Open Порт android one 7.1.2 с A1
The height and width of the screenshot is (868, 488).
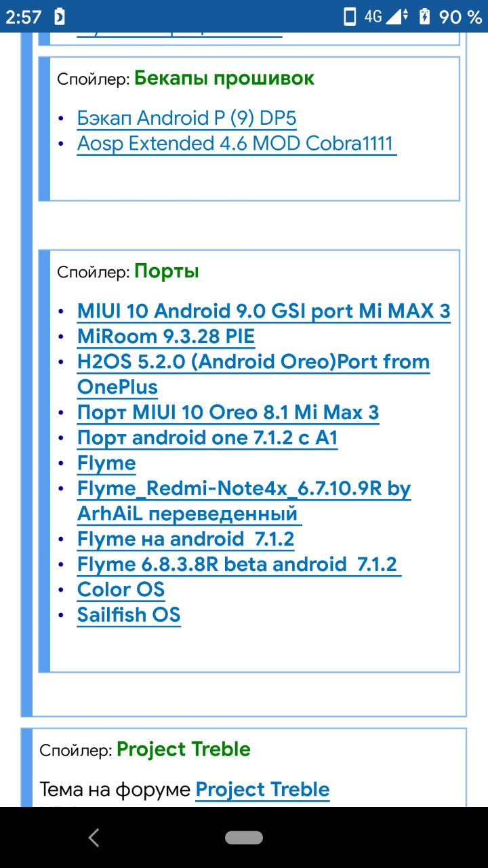[207, 437]
